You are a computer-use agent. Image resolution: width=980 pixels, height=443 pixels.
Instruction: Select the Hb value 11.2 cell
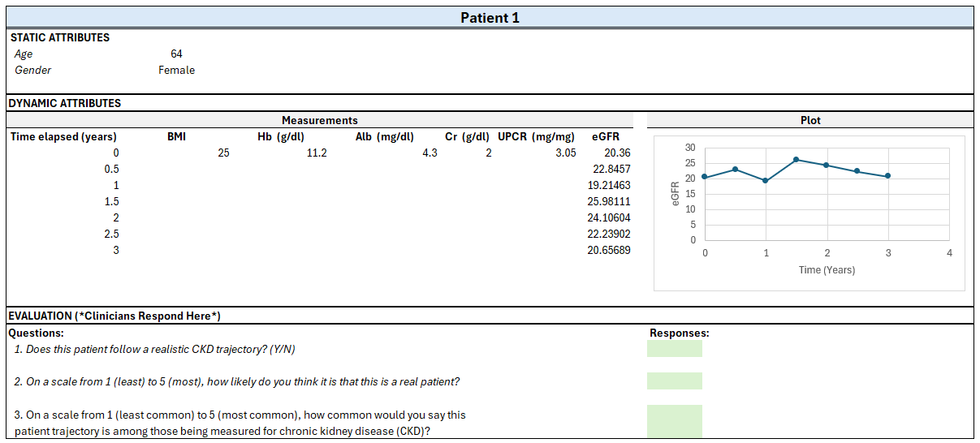(x=317, y=153)
